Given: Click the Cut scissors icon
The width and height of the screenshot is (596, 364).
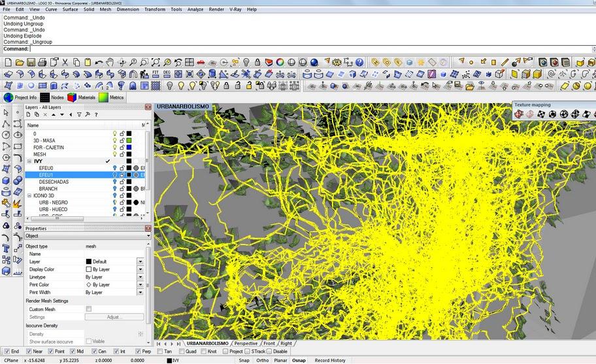Looking at the screenshot, I should [x=65, y=62].
